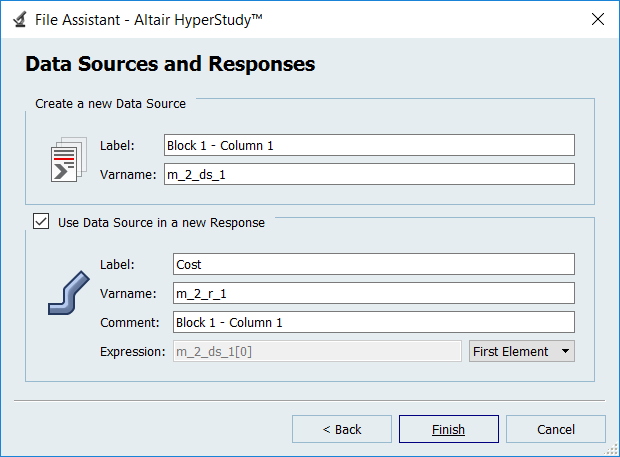
Task: Focus the data source Label field
Action: point(368,145)
